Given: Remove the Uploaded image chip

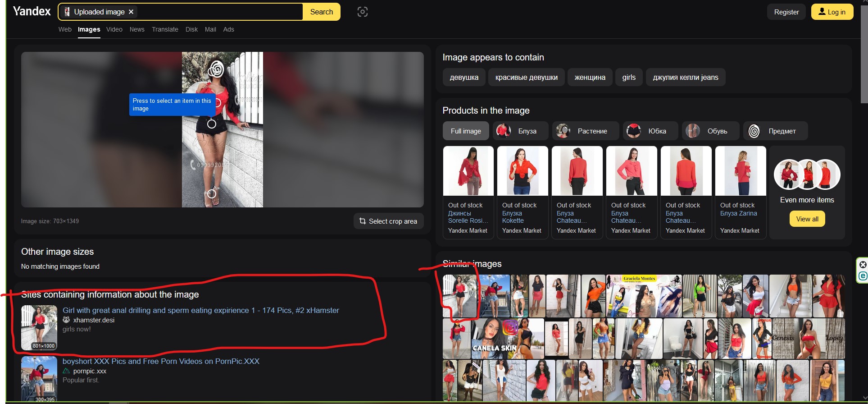Looking at the screenshot, I should click(131, 12).
